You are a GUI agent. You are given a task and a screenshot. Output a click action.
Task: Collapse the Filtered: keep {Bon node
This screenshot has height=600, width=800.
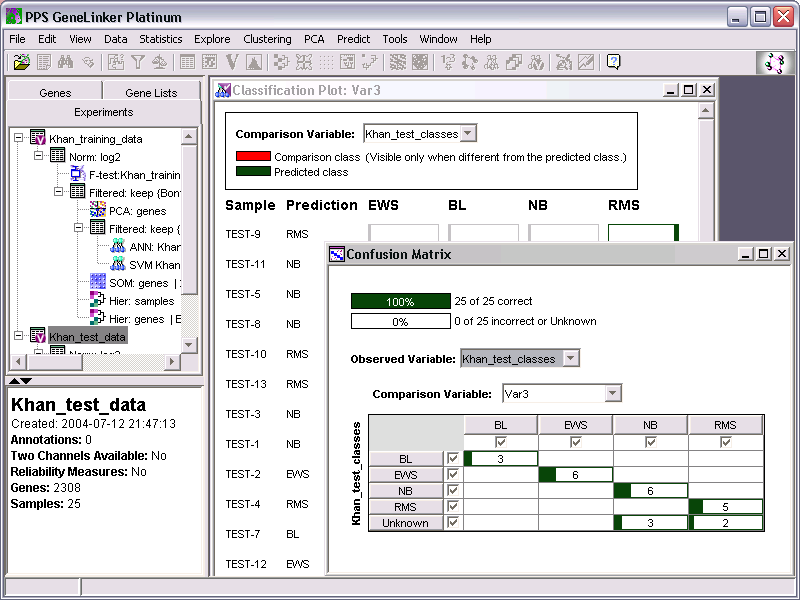pos(58,191)
